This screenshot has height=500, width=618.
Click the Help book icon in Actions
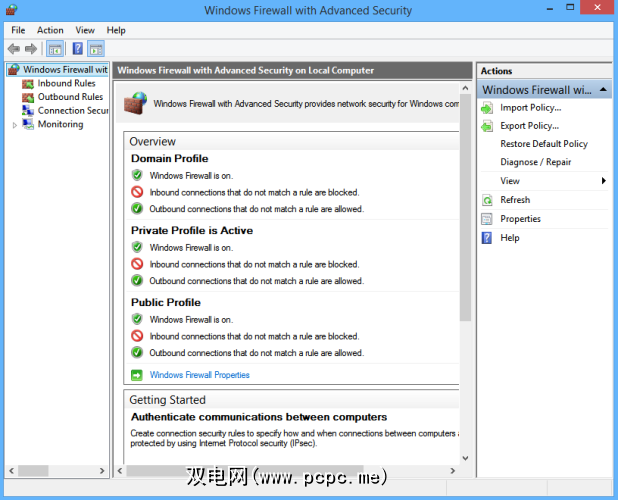(487, 238)
